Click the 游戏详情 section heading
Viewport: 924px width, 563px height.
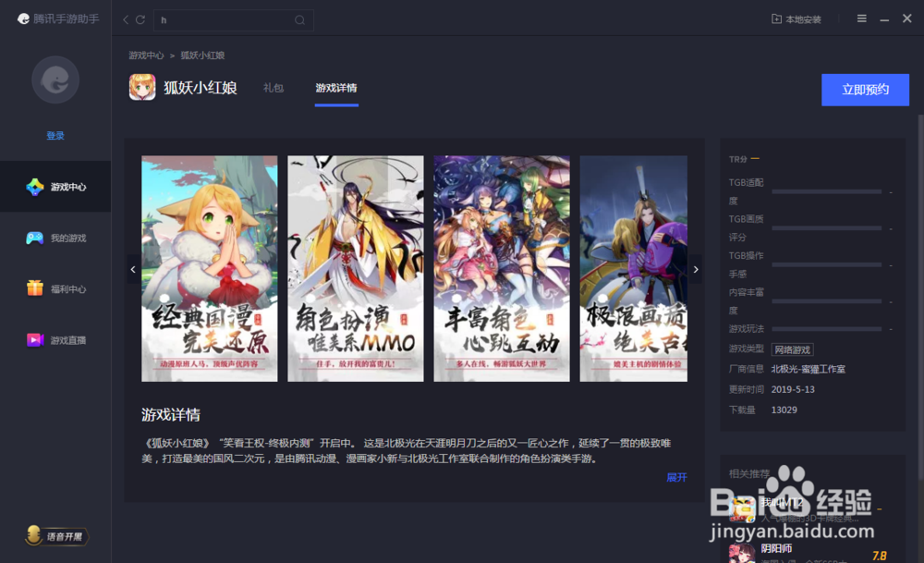click(x=171, y=415)
